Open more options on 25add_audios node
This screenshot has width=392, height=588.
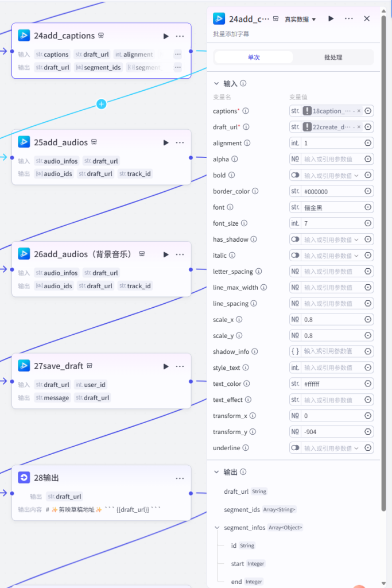[x=180, y=143]
